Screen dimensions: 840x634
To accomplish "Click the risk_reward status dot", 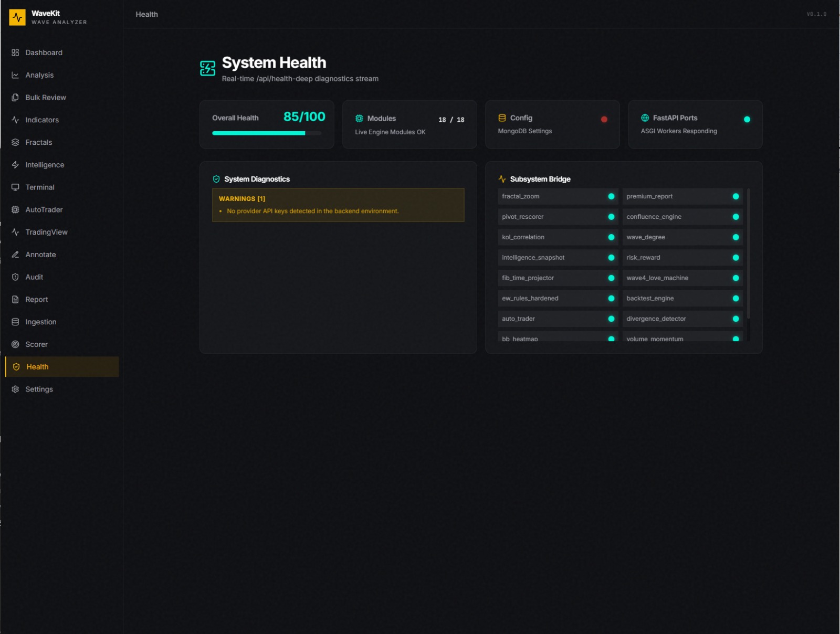I will click(736, 258).
